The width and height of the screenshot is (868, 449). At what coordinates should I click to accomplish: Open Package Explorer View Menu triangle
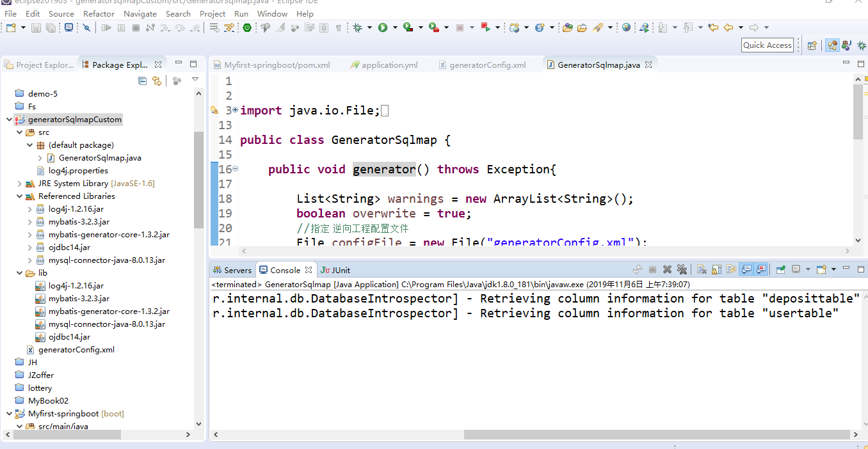(x=195, y=80)
